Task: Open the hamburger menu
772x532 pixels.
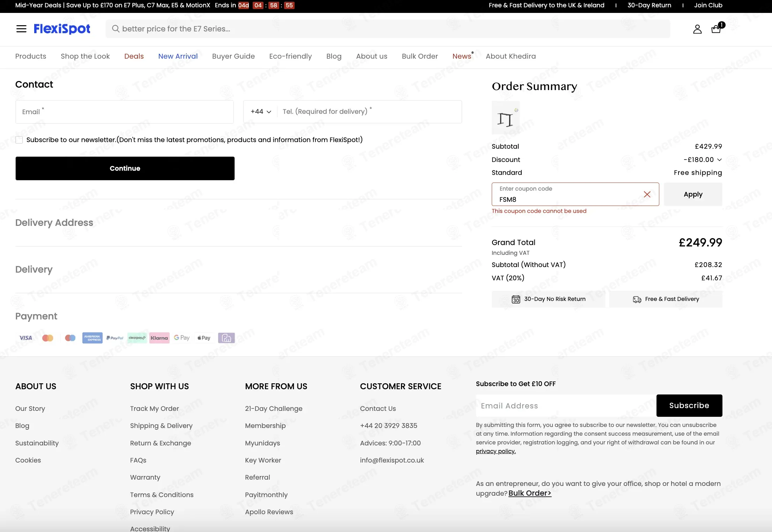Action: click(x=21, y=29)
